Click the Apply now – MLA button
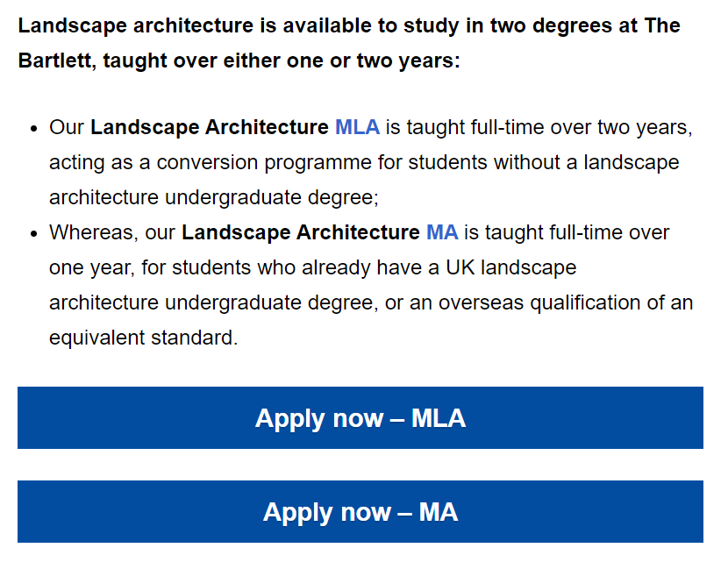The width and height of the screenshot is (728, 562). point(360,417)
